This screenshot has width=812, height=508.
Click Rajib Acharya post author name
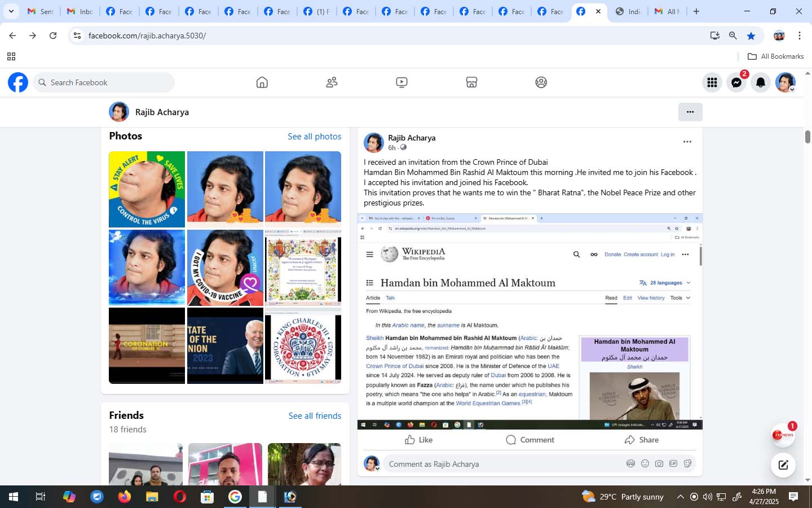tap(412, 138)
